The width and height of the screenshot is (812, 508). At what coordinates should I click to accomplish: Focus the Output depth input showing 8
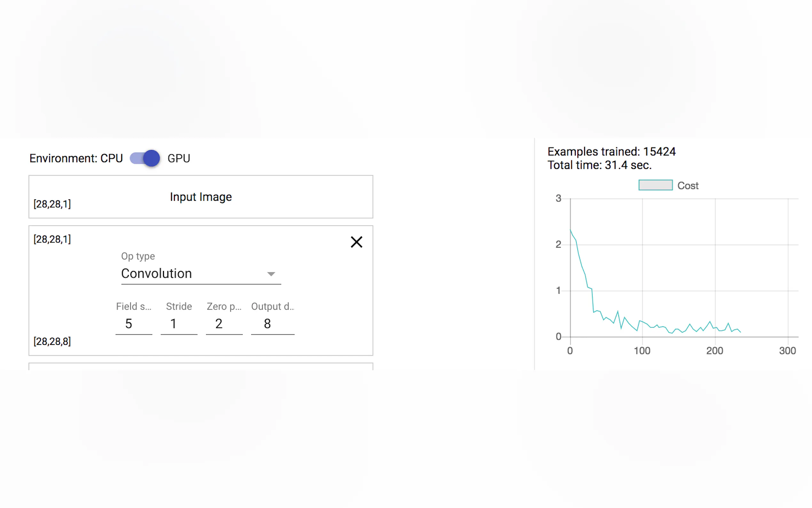click(272, 324)
